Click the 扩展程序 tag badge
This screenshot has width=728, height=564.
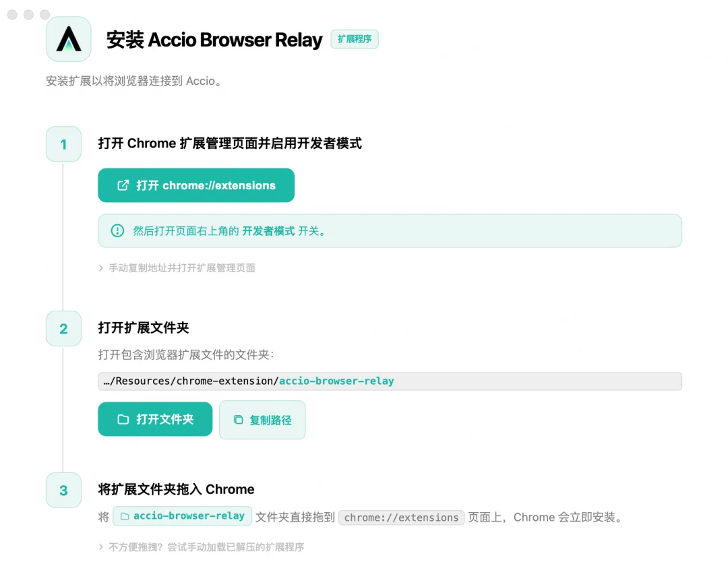355,39
